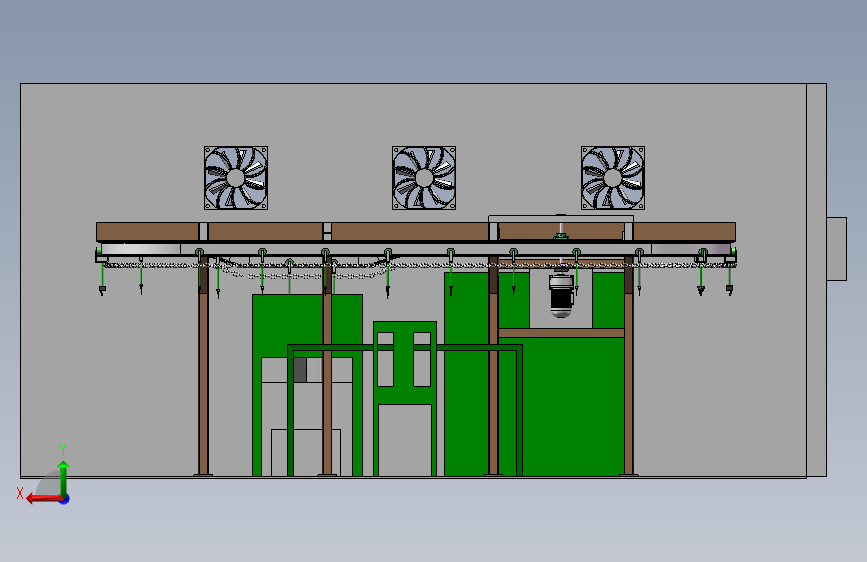
Task: Select the narrow right side panel of enclosure
Action: [x=817, y=280]
